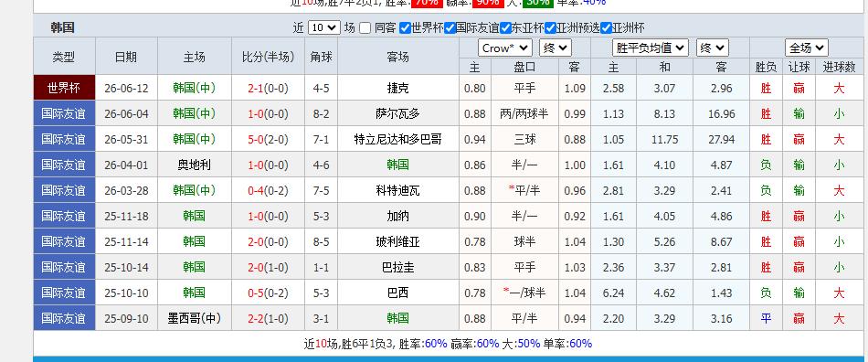Click the 角球 column header

321,57
